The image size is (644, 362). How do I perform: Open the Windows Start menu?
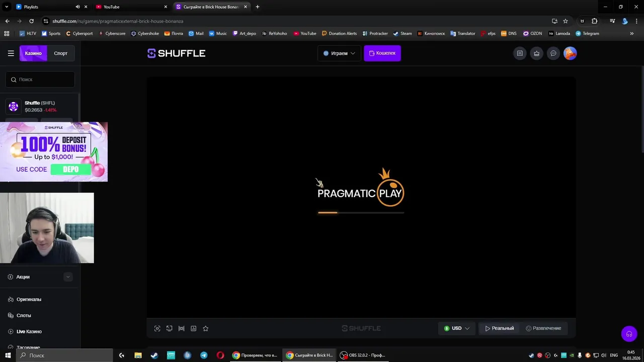tap(8, 355)
